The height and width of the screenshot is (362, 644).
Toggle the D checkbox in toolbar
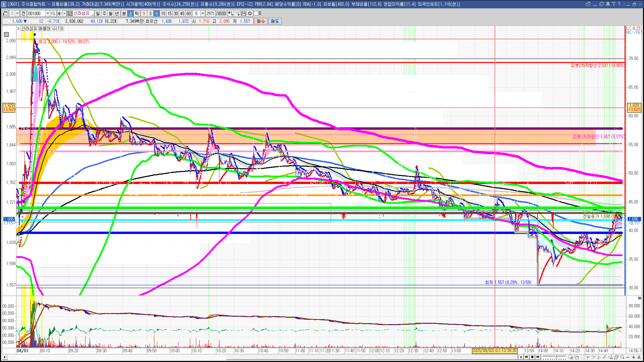pos(256,13)
